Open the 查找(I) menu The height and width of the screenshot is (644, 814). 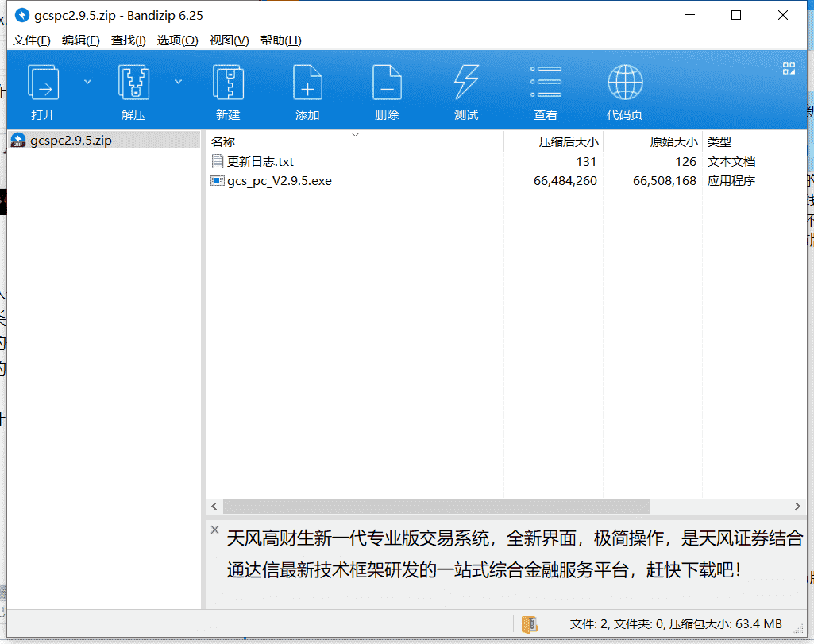pyautogui.click(x=128, y=40)
